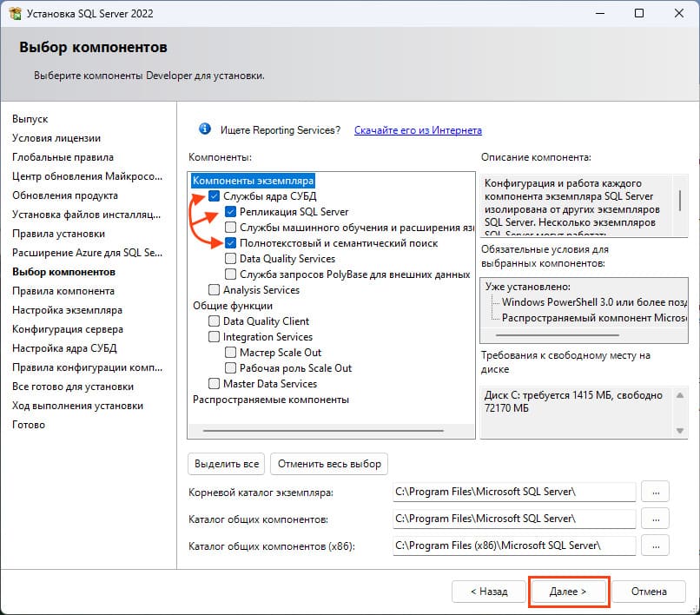Click the Выделить все button

click(227, 464)
